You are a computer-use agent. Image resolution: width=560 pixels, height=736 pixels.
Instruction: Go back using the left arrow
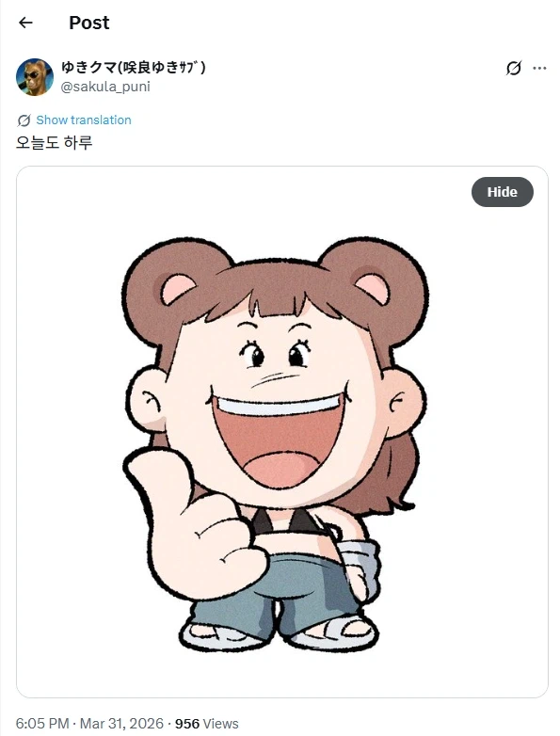click(x=25, y=22)
